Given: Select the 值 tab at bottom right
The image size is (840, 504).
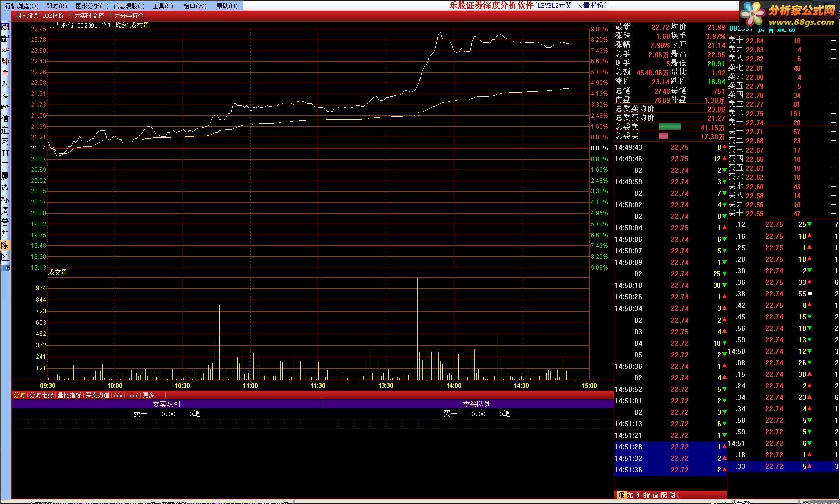Looking at the screenshot, I should pos(655,495).
